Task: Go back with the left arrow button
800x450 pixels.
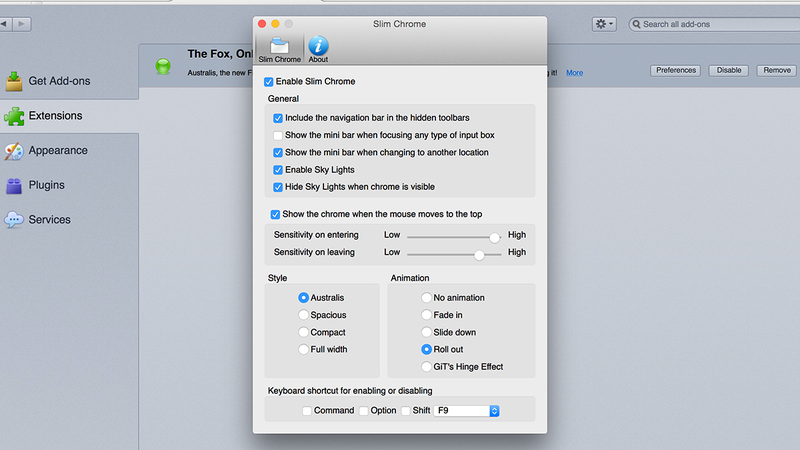Action: coord(6,24)
